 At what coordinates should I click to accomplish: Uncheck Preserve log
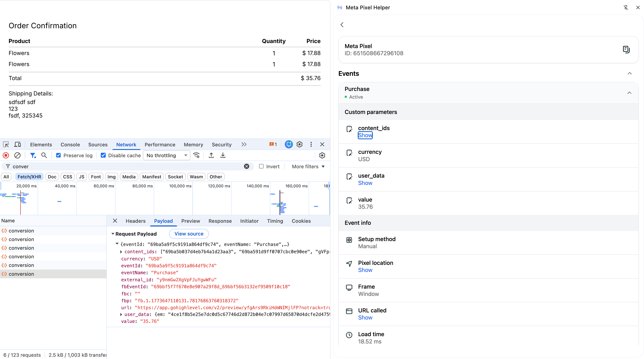coord(58,155)
